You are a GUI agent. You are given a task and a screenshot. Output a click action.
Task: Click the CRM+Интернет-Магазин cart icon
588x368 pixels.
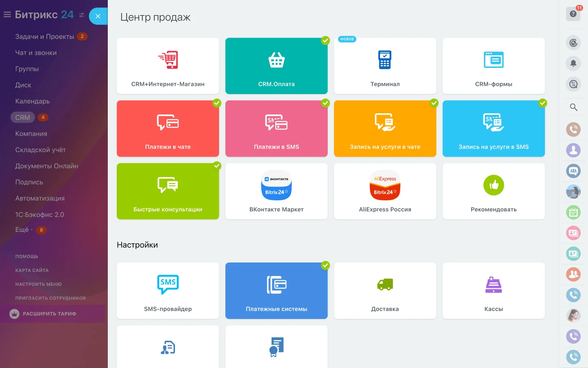[x=168, y=60]
